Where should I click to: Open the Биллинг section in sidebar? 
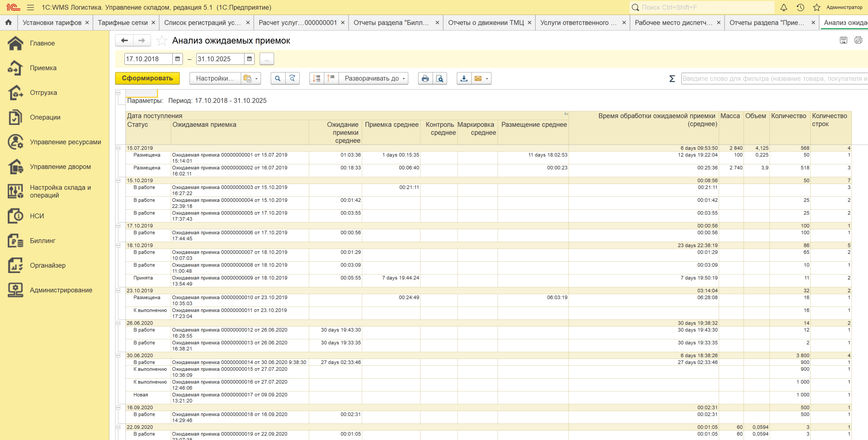pos(42,241)
